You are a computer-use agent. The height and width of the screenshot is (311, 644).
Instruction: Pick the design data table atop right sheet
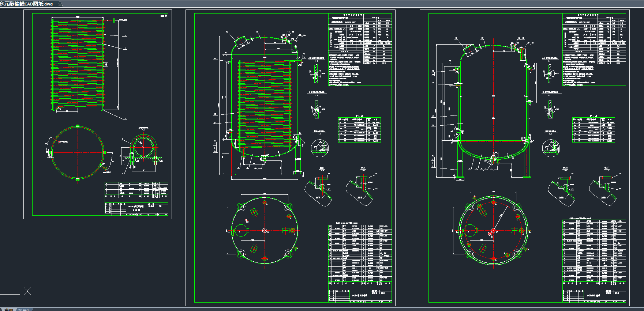(594, 39)
